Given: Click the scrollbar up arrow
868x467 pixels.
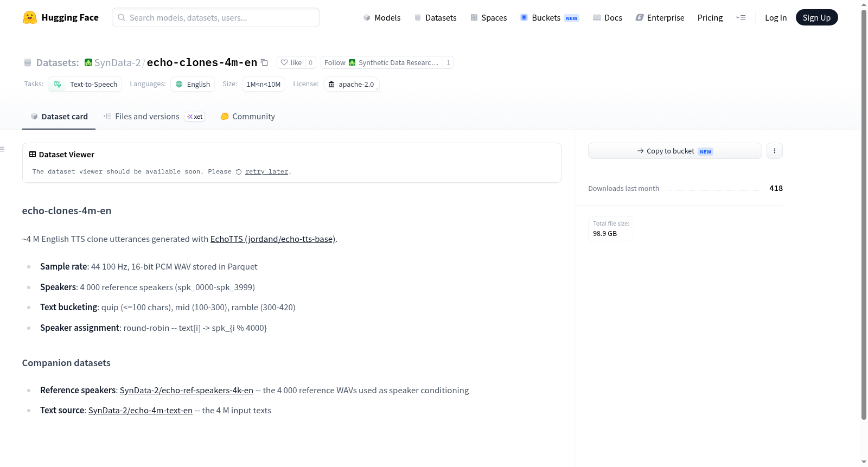Looking at the screenshot, I should tap(864, 4).
